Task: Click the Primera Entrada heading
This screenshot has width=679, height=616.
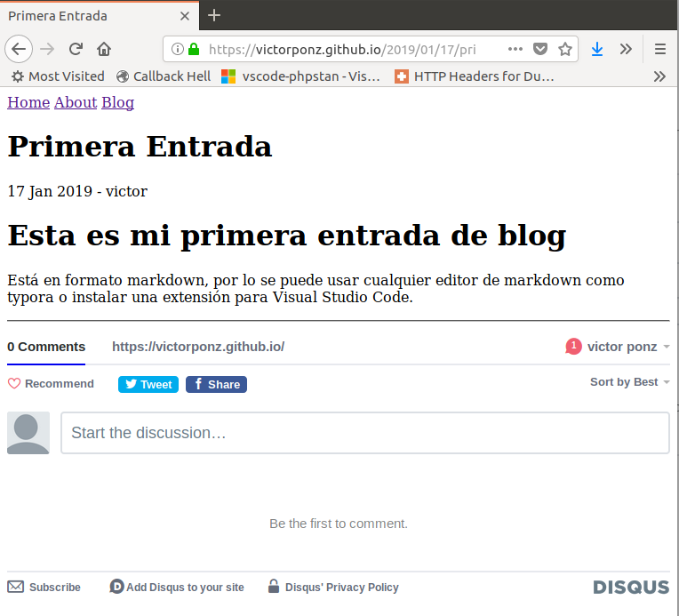Action: click(x=140, y=147)
